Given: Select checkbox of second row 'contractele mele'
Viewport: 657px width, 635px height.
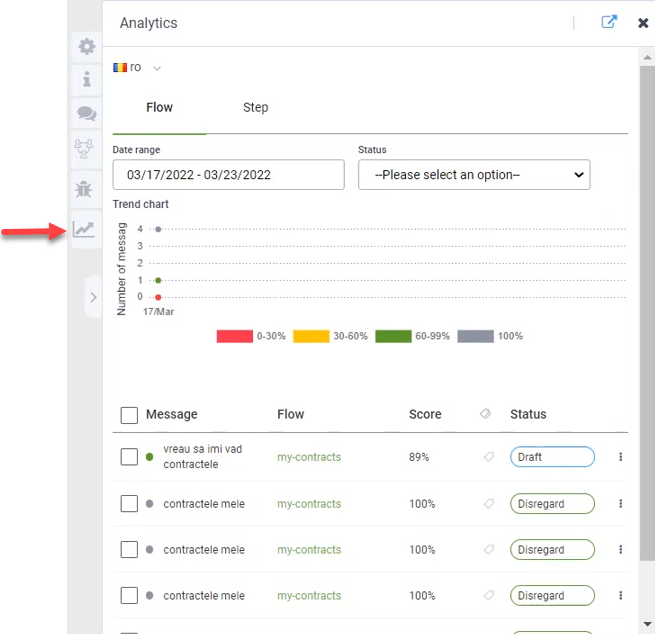Looking at the screenshot, I should 129,504.
